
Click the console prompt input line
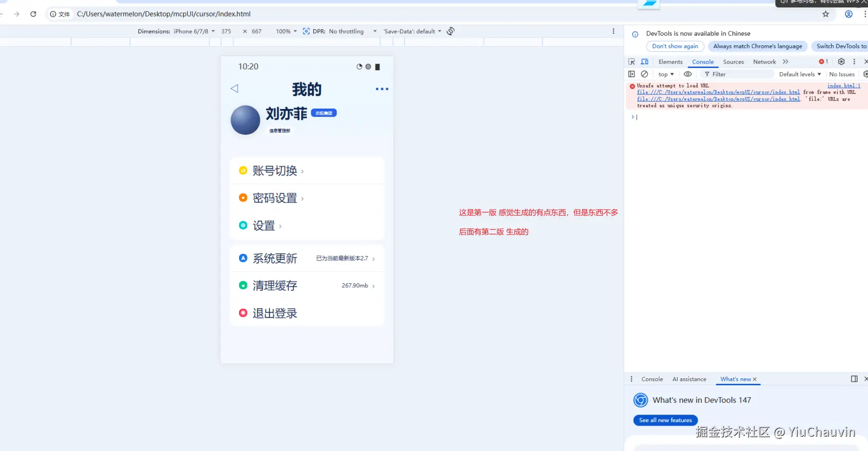(747, 117)
